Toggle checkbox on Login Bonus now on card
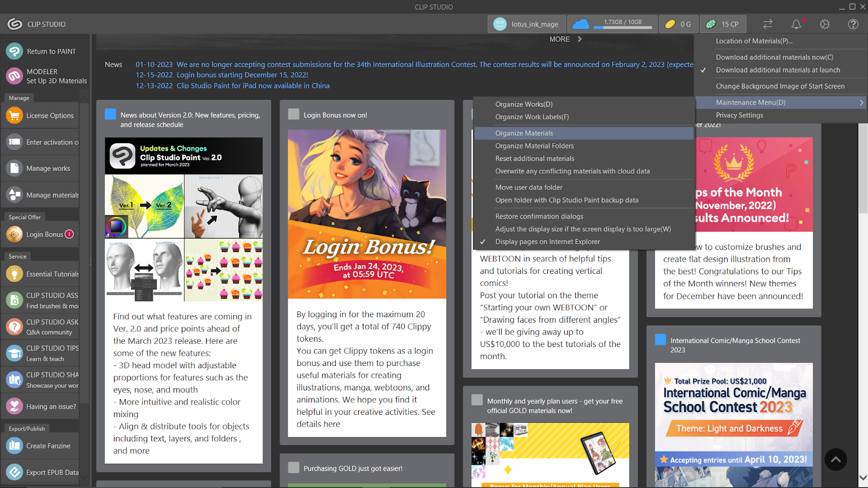Viewport: 868px width, 488px height. click(x=293, y=114)
